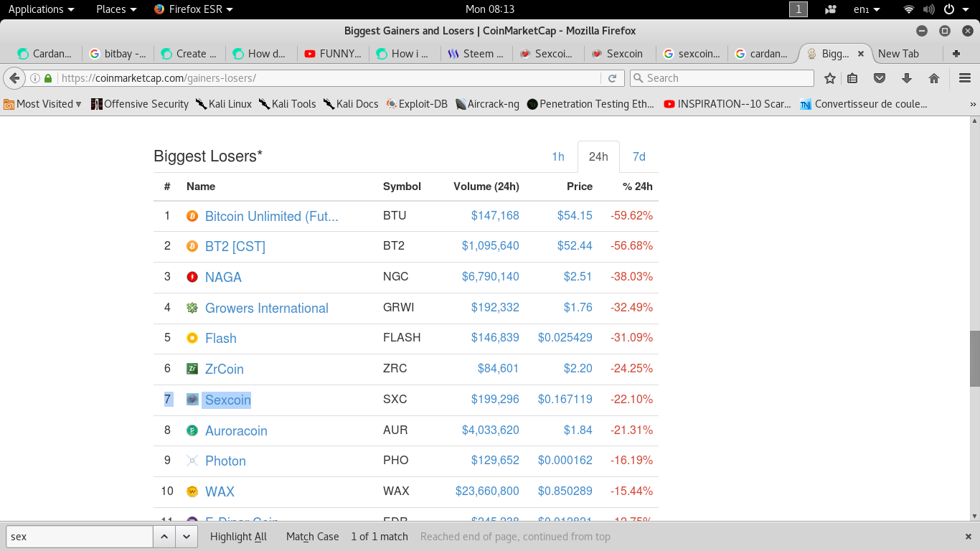Close the find bar
980x551 pixels.
(968, 537)
